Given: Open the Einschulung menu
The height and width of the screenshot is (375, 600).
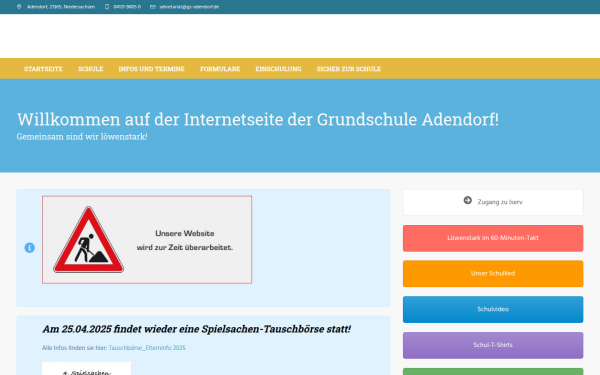Looking at the screenshot, I should 279,69.
